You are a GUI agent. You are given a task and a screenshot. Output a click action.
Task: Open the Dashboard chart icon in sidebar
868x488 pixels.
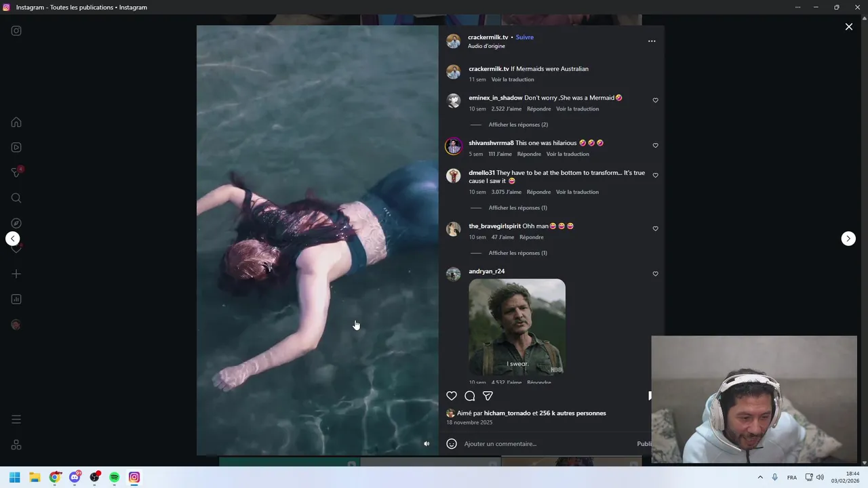pyautogui.click(x=16, y=299)
